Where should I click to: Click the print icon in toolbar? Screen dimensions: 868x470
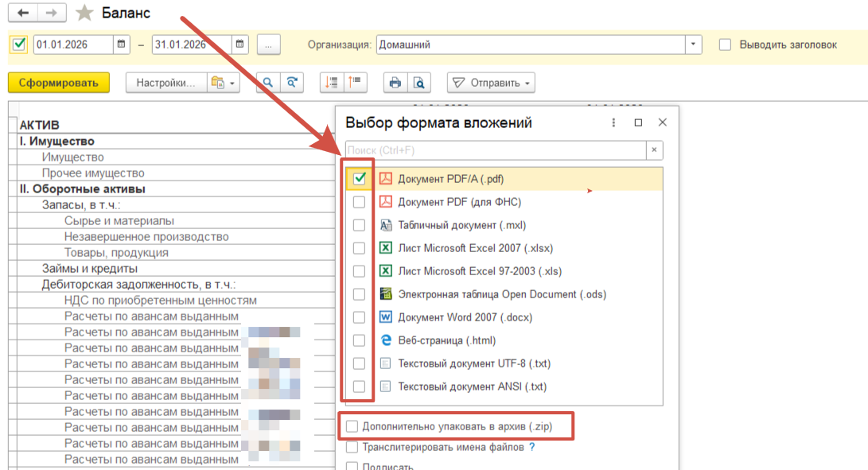point(394,83)
